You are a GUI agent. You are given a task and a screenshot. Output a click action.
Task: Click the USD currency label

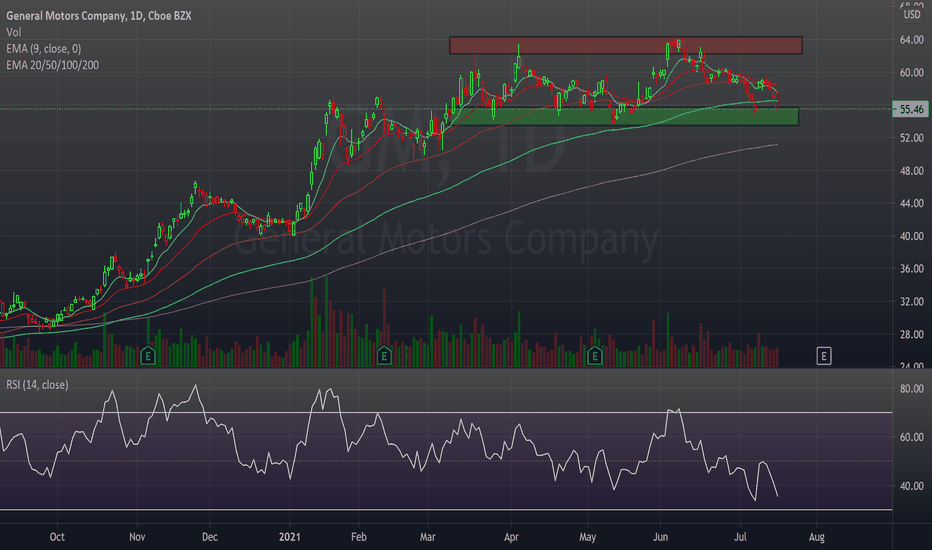[912, 14]
